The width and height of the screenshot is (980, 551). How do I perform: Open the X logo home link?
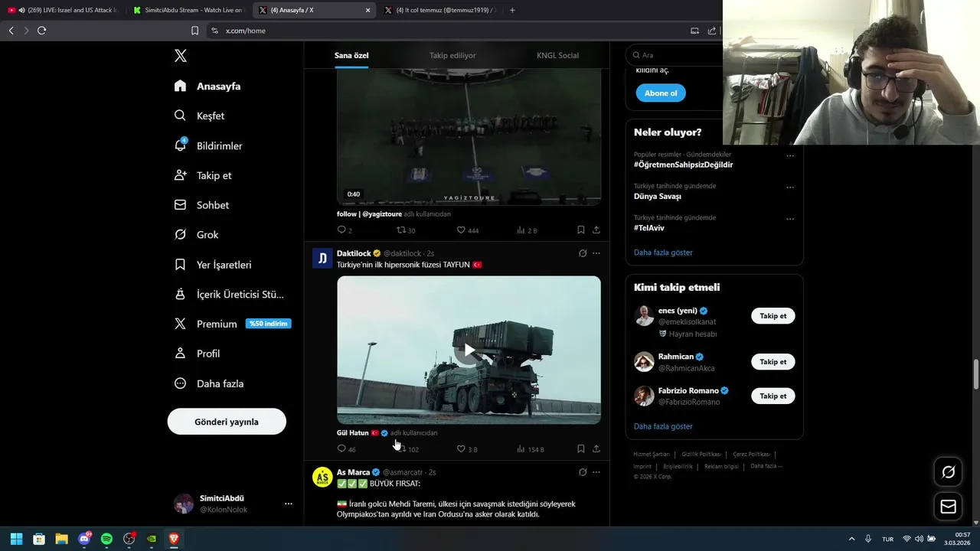[181, 56]
